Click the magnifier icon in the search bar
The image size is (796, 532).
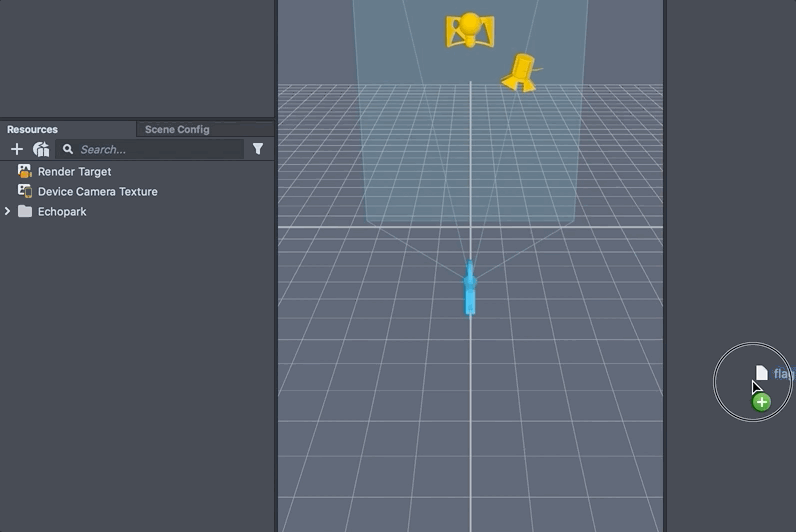tap(68, 149)
